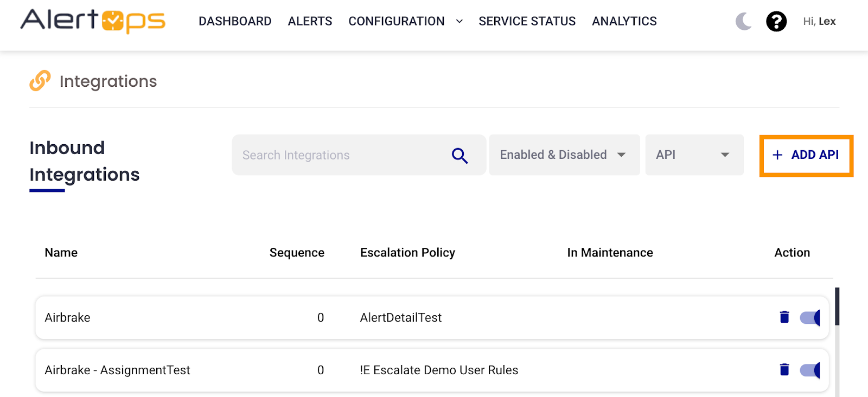This screenshot has width=868, height=397.
Task: Navigate to Service Status
Action: [527, 22]
